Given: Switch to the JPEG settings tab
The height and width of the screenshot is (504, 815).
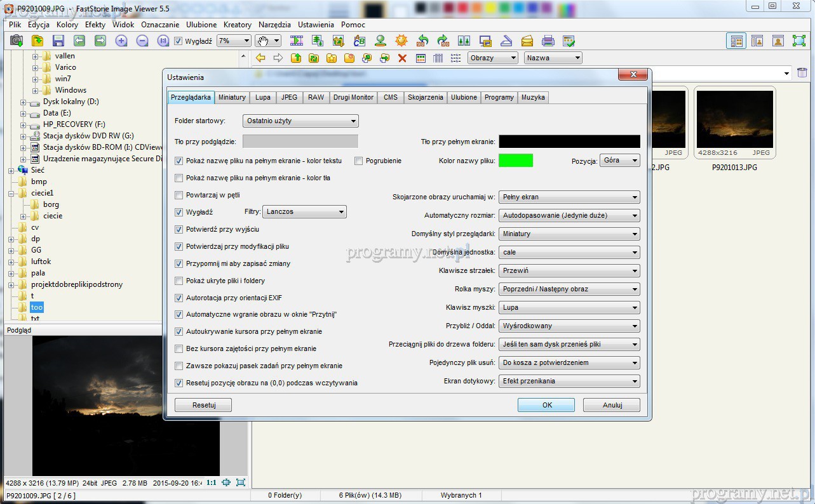Looking at the screenshot, I should (289, 97).
